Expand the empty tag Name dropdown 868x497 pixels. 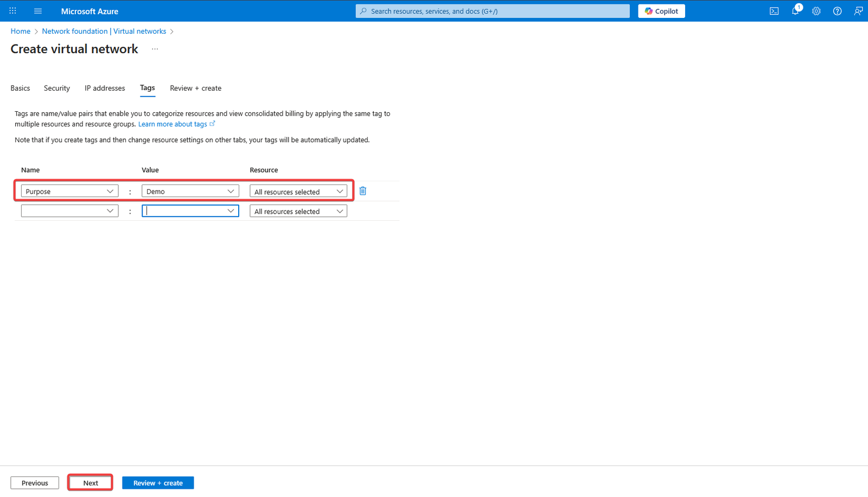pos(110,211)
